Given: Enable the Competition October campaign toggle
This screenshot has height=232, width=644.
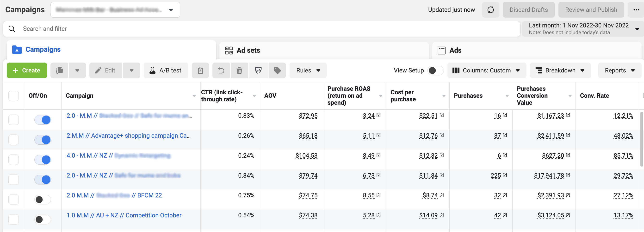Looking at the screenshot, I should pos(43,219).
